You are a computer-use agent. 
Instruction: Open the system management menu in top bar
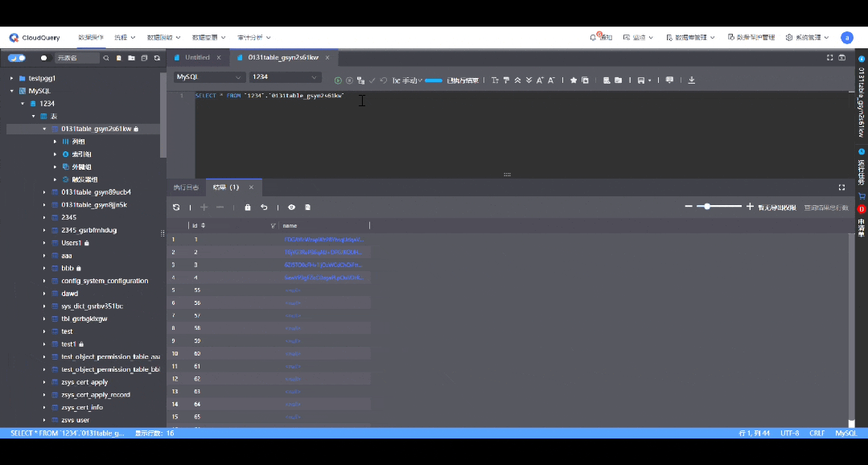click(807, 38)
